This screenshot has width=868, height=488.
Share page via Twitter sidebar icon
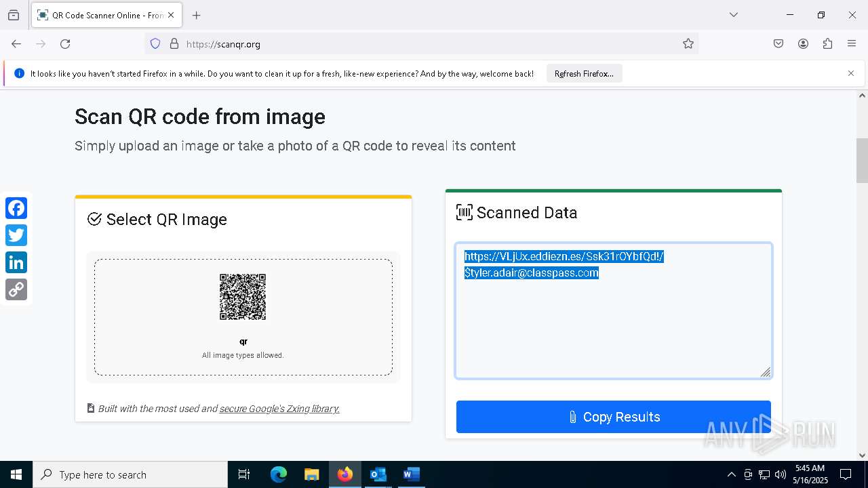point(16,235)
